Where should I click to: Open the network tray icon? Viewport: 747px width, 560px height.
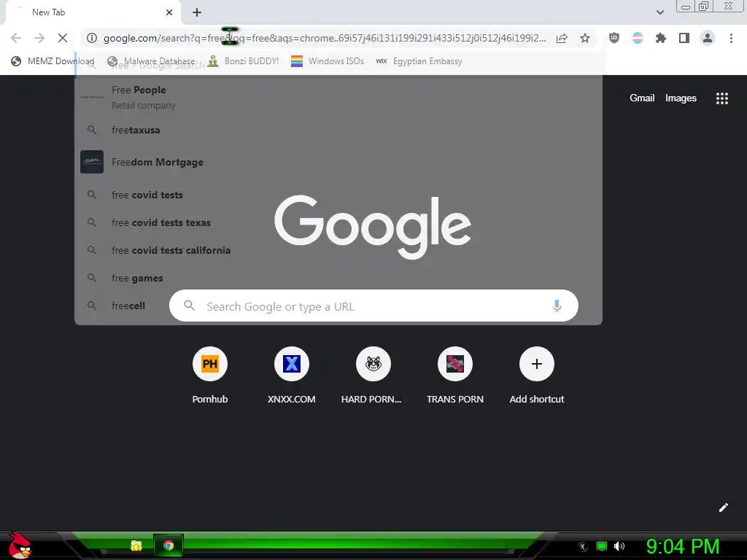602,546
